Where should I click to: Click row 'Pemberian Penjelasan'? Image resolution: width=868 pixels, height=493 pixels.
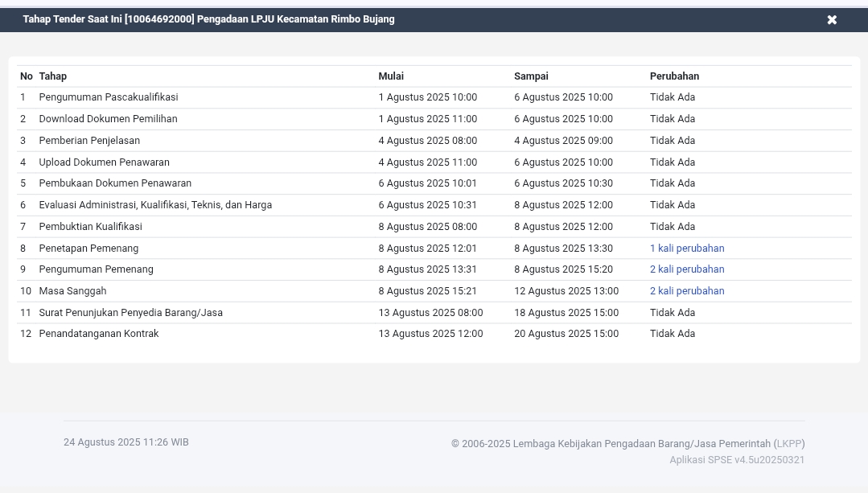[89, 140]
